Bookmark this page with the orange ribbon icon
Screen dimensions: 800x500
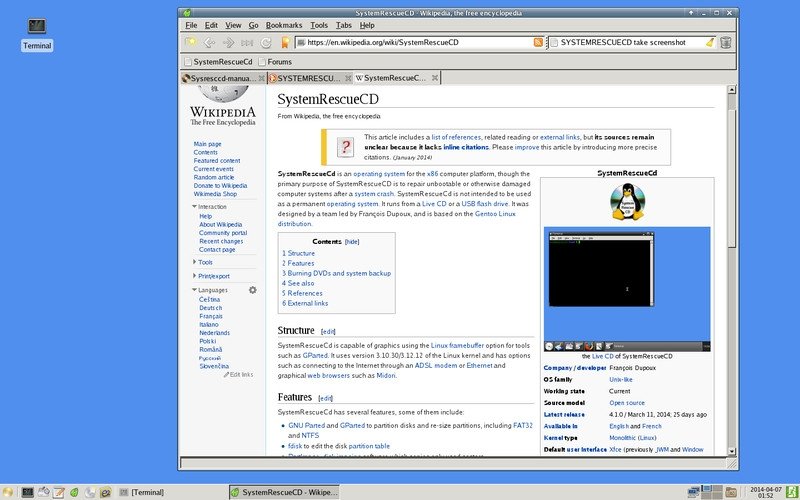pos(285,42)
